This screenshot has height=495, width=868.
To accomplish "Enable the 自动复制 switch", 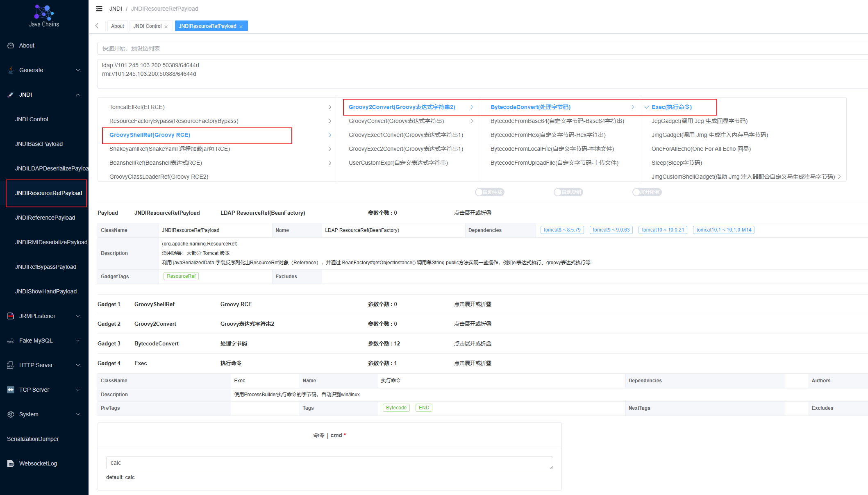I will [568, 192].
